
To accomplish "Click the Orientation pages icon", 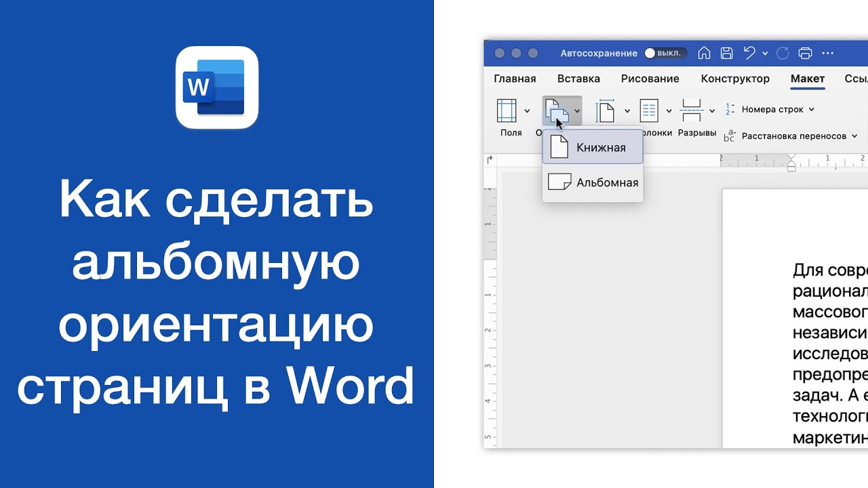I will [x=557, y=110].
